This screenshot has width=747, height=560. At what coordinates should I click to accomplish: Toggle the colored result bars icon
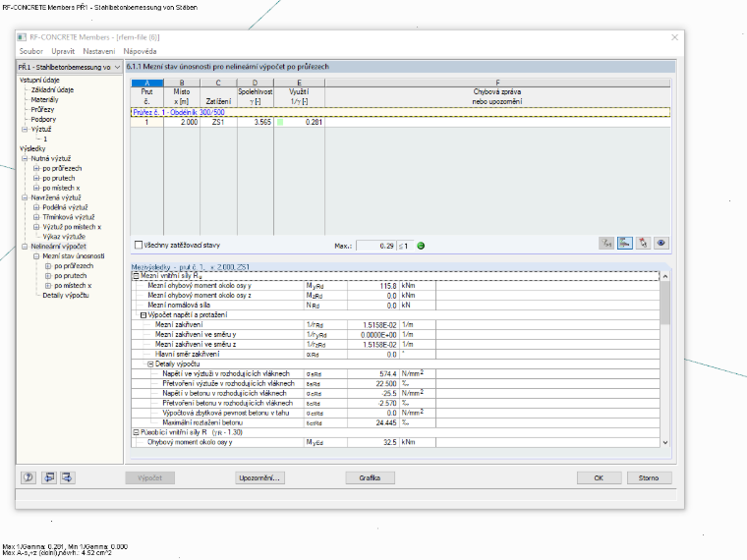pyautogui.click(x=624, y=244)
